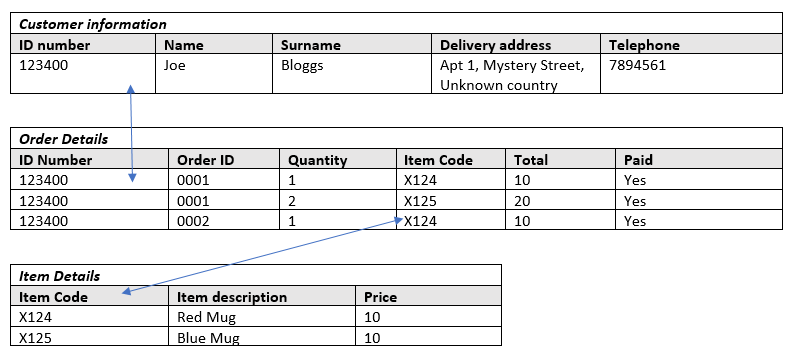The height and width of the screenshot is (361, 807).
Task: Click the Customer information table title
Action: point(93,24)
